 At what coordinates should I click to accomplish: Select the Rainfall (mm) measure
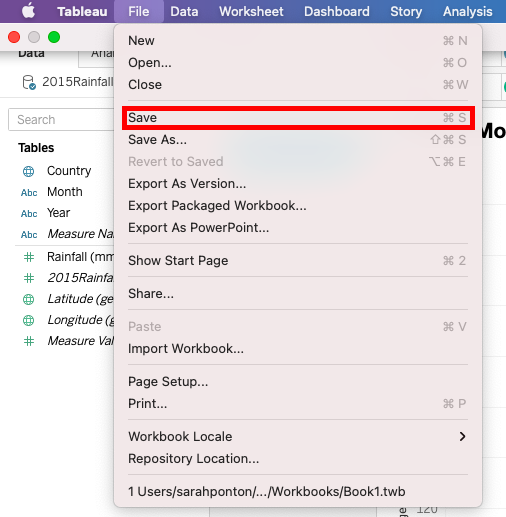(80, 257)
